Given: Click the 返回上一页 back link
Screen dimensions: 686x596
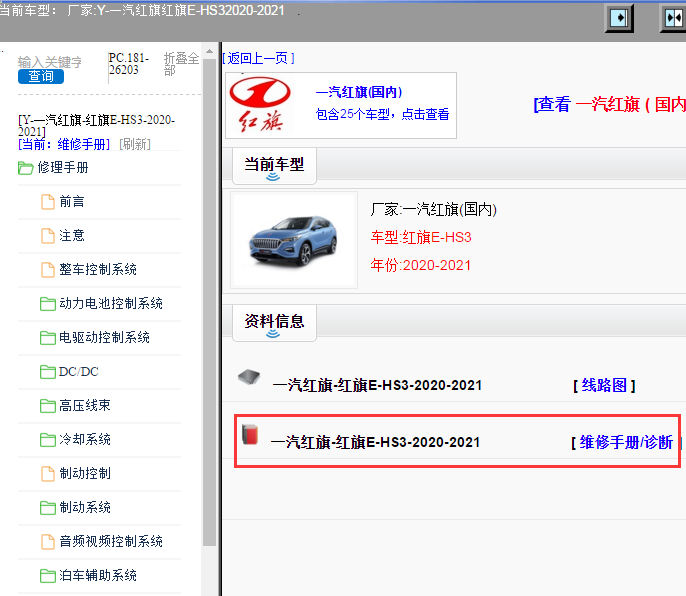Looking at the screenshot, I should click(x=258, y=58).
